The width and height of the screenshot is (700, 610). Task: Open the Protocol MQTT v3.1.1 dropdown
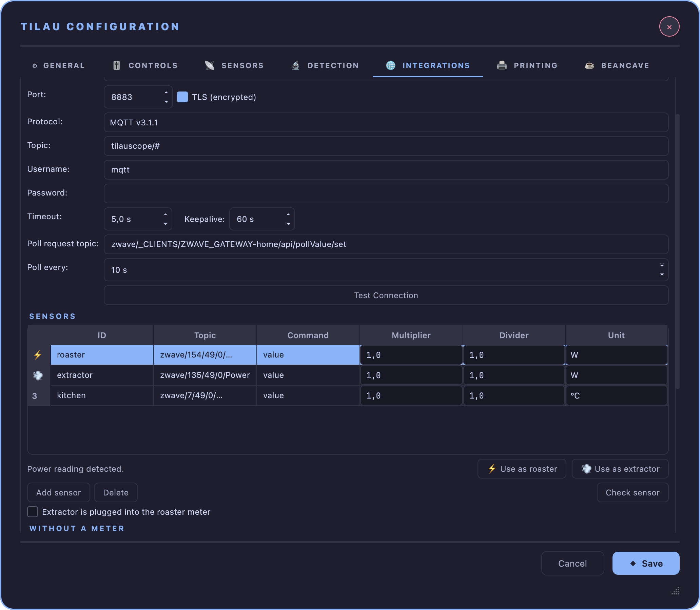386,123
